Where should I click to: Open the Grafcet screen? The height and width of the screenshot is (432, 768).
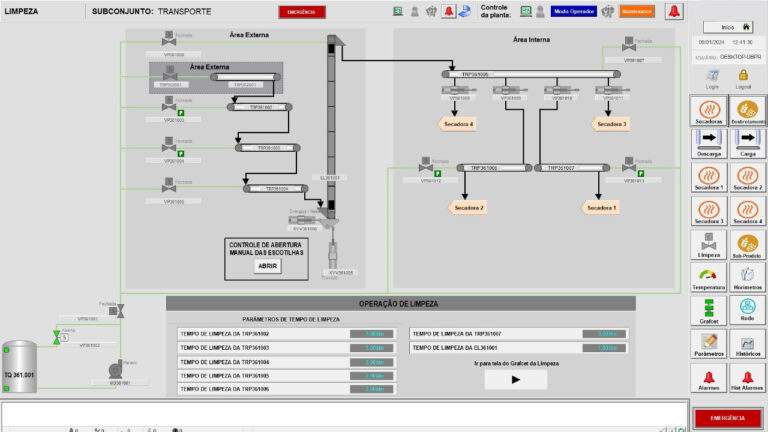tap(709, 311)
